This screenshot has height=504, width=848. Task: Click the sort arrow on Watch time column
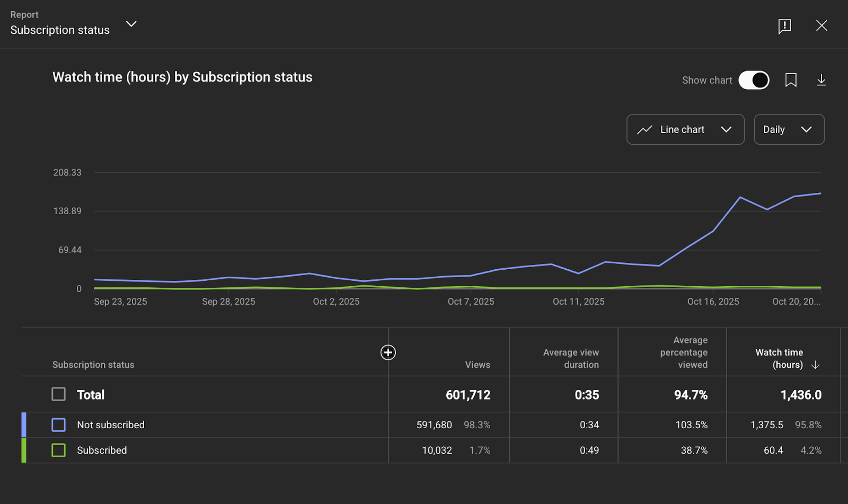point(815,365)
